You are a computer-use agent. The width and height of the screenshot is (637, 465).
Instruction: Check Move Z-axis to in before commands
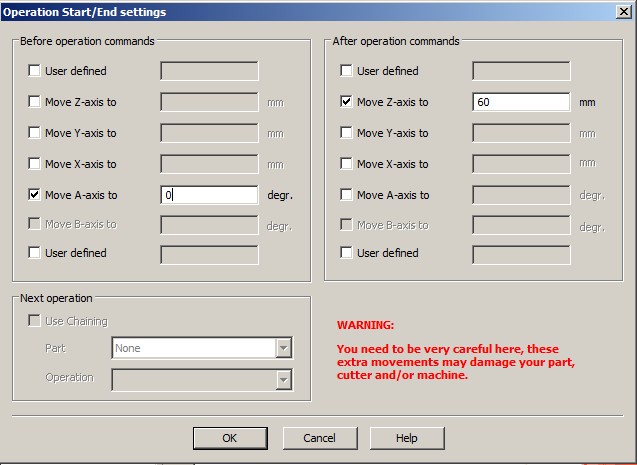coord(35,102)
